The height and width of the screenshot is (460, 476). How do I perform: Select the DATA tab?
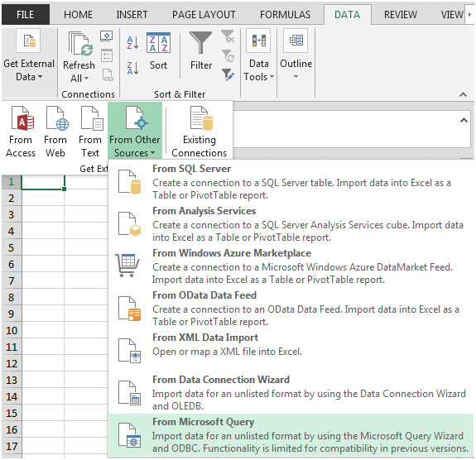348,15
